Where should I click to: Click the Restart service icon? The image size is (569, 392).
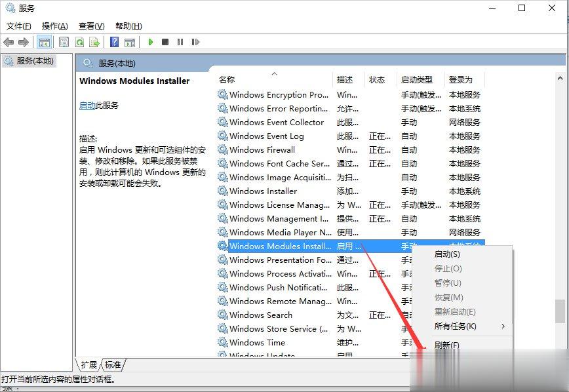coord(195,42)
